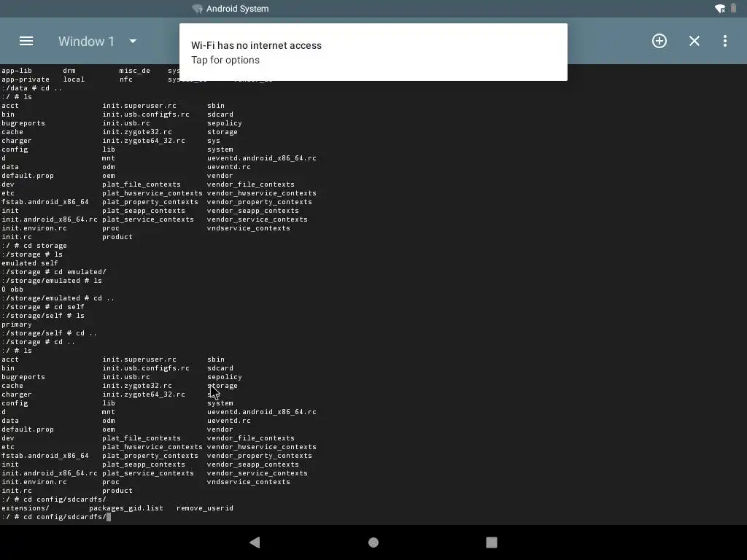Click the 'packages_gid.list' completion entry

coord(125,508)
